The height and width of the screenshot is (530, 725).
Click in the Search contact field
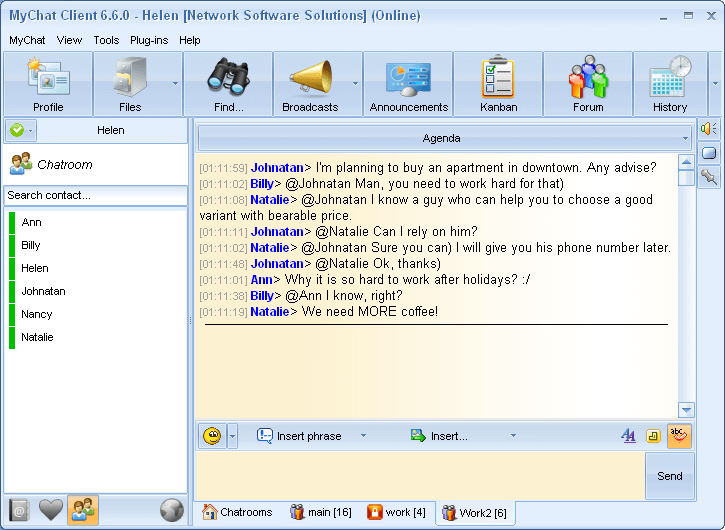(95, 195)
